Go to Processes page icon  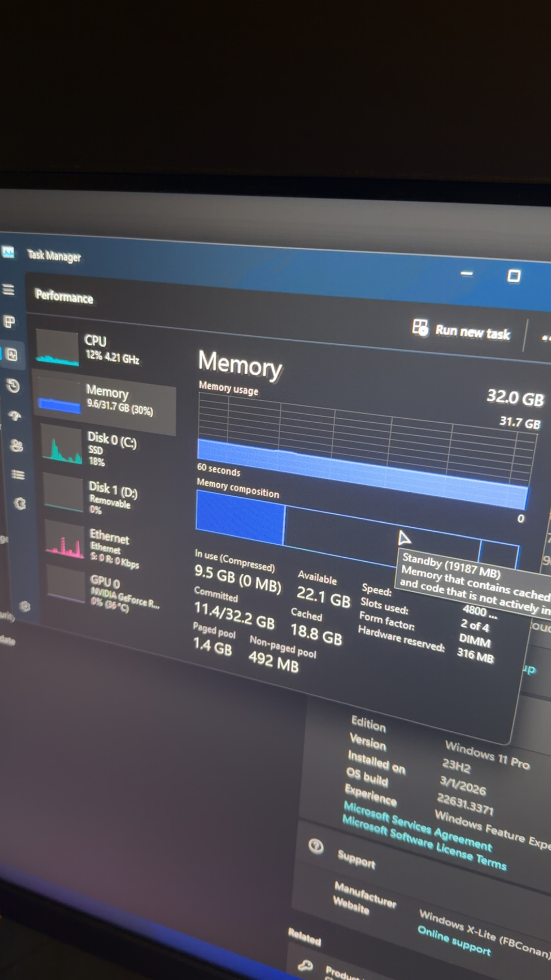tap(9, 321)
